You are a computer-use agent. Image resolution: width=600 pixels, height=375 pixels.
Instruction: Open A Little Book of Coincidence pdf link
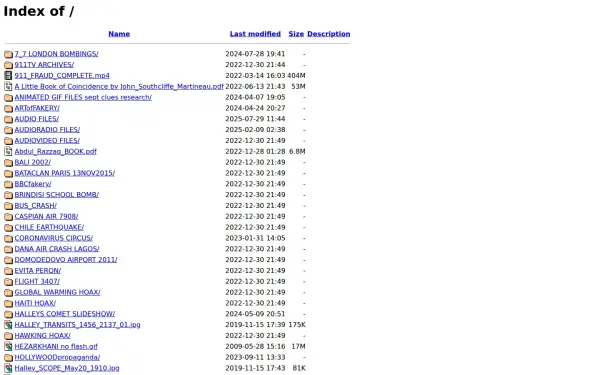click(x=119, y=86)
